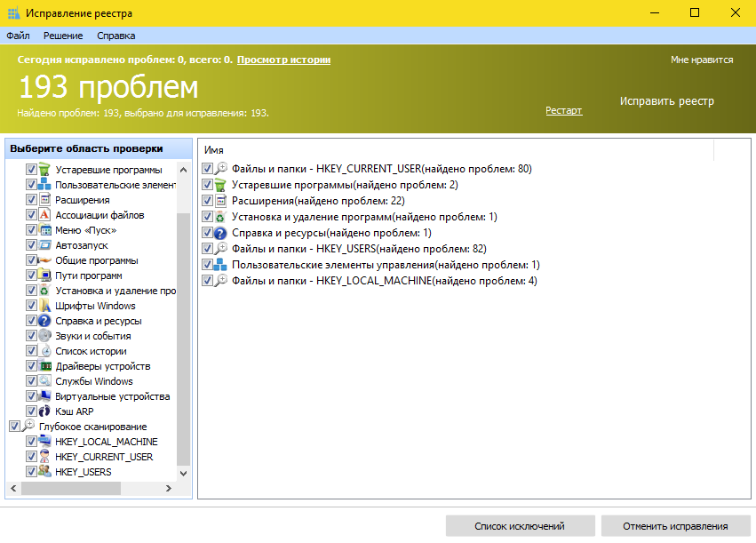Viewport: 756px width, 543px height.
Task: Click the Пути программ computer icon
Action: pyautogui.click(x=44, y=275)
